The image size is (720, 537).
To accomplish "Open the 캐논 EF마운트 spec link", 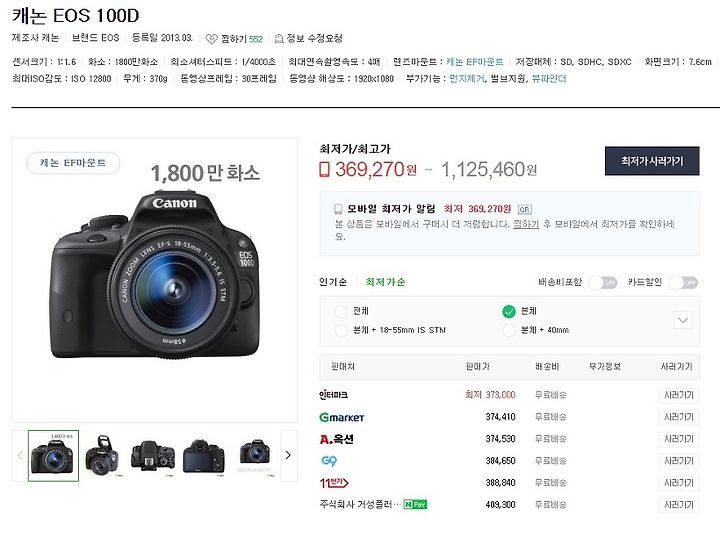I will (474, 62).
